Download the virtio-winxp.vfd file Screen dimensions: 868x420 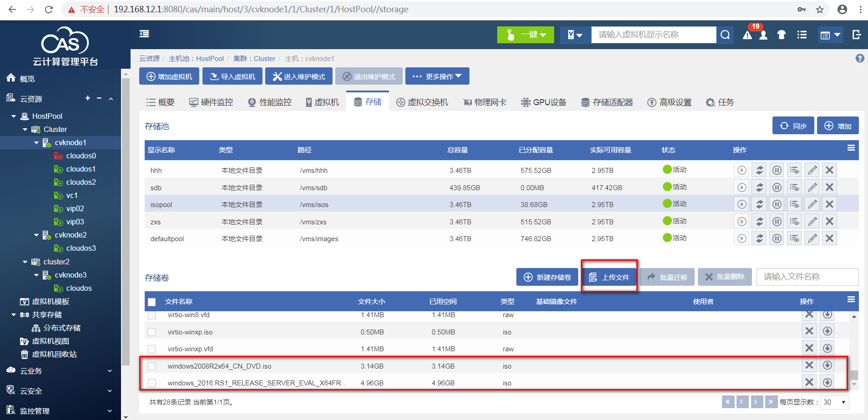tap(828, 348)
